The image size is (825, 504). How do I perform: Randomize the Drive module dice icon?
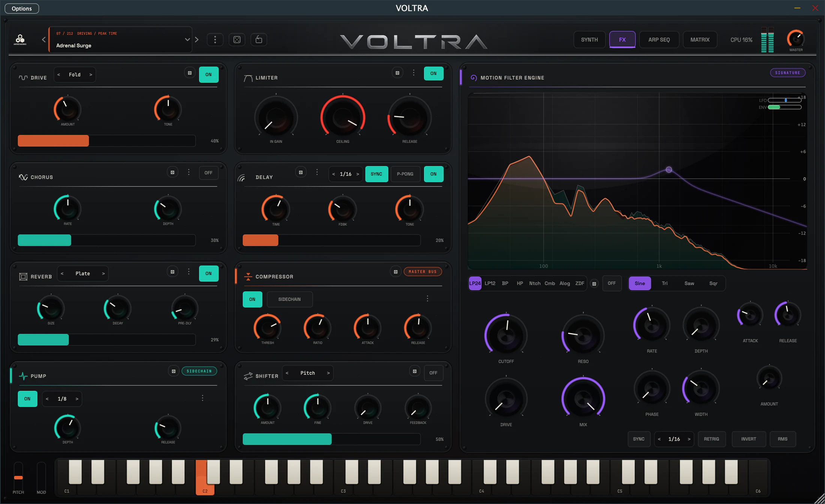click(x=190, y=73)
